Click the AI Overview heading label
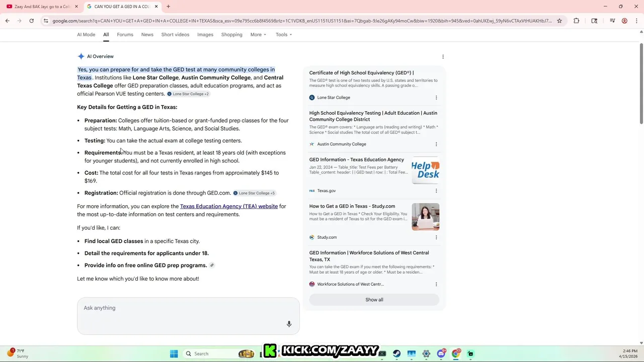This screenshot has width=644, height=362. point(100,56)
